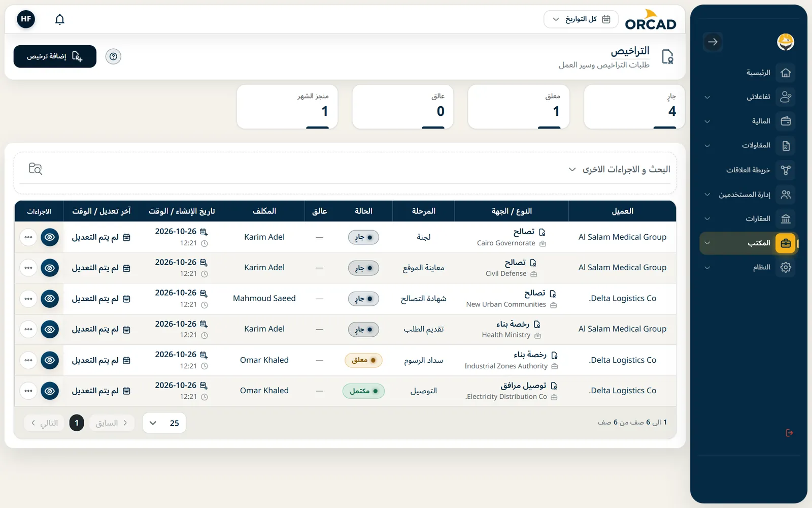
Task: Select page 1 in pagination
Action: click(77, 423)
